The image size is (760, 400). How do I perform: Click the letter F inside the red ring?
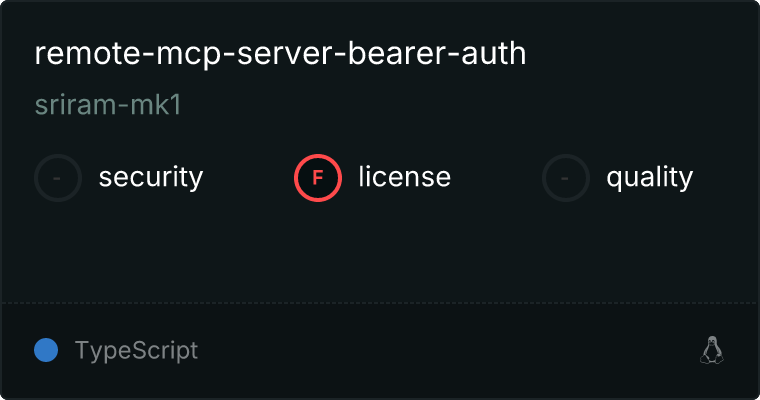click(318, 178)
